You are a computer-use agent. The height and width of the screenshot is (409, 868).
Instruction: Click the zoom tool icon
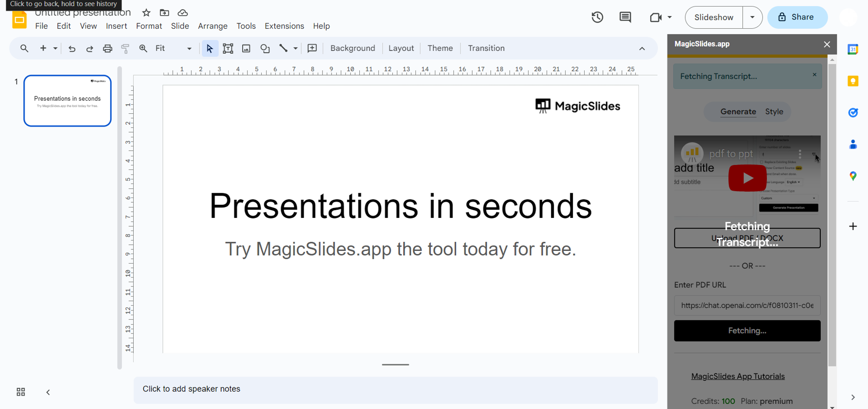pos(143,48)
